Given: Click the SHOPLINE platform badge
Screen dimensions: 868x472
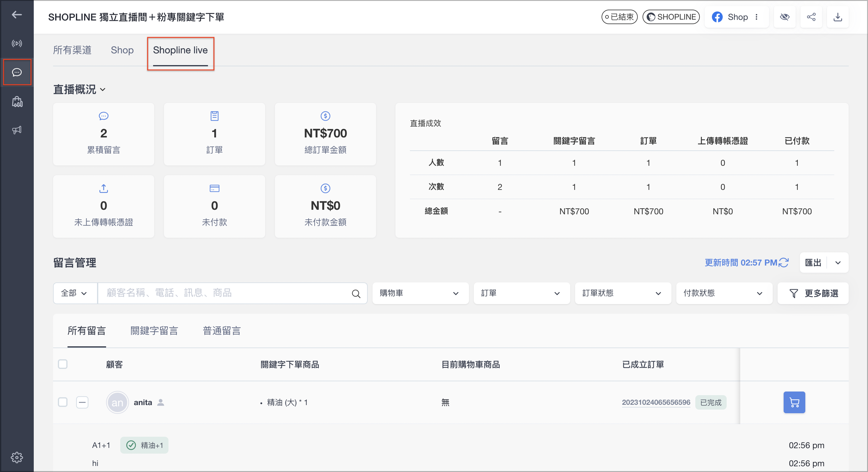Looking at the screenshot, I should click(x=671, y=17).
